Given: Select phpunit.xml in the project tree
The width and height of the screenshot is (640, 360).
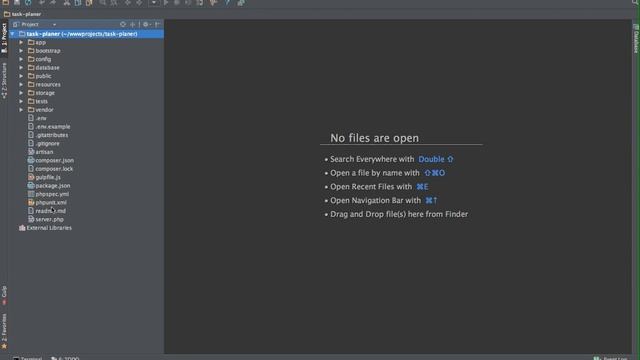Looking at the screenshot, I should pos(47,202).
